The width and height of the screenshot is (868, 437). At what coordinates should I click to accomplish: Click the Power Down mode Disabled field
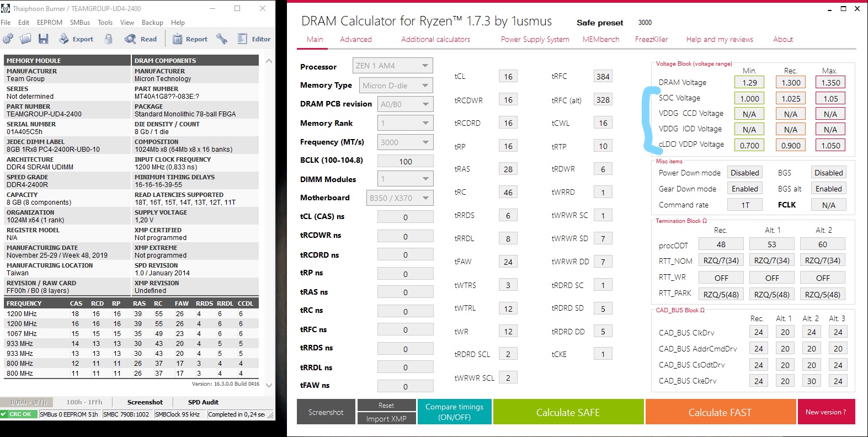click(x=745, y=173)
